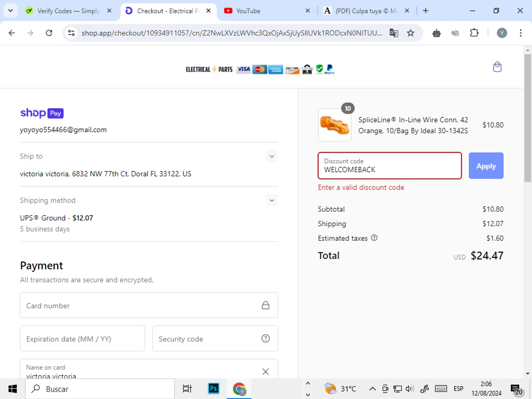The image size is (532, 399).
Task: Click the yoyoyo554466@gmail.com email text
Action: (63, 130)
